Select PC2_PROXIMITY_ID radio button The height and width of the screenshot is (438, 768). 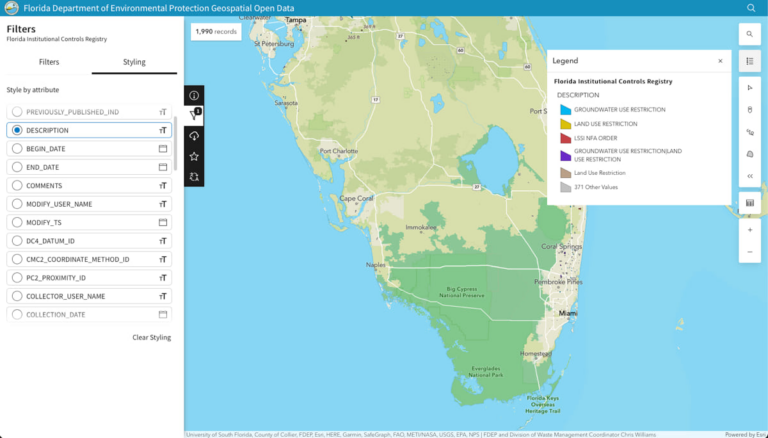coord(17,278)
